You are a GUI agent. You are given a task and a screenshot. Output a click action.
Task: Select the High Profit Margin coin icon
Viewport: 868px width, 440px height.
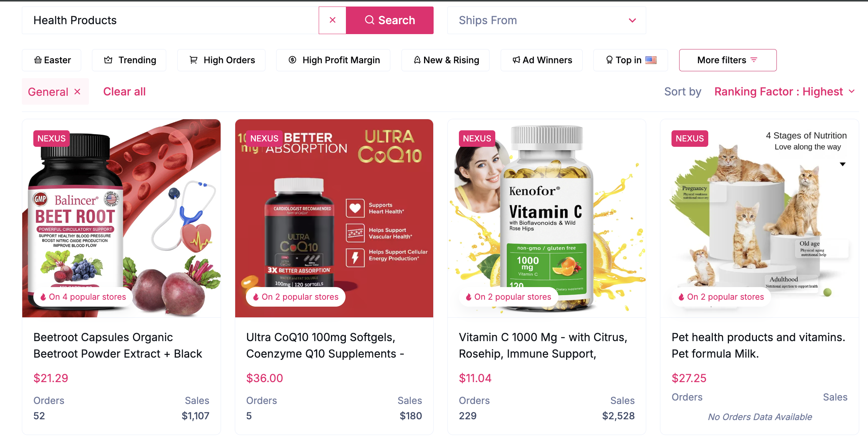click(x=292, y=60)
